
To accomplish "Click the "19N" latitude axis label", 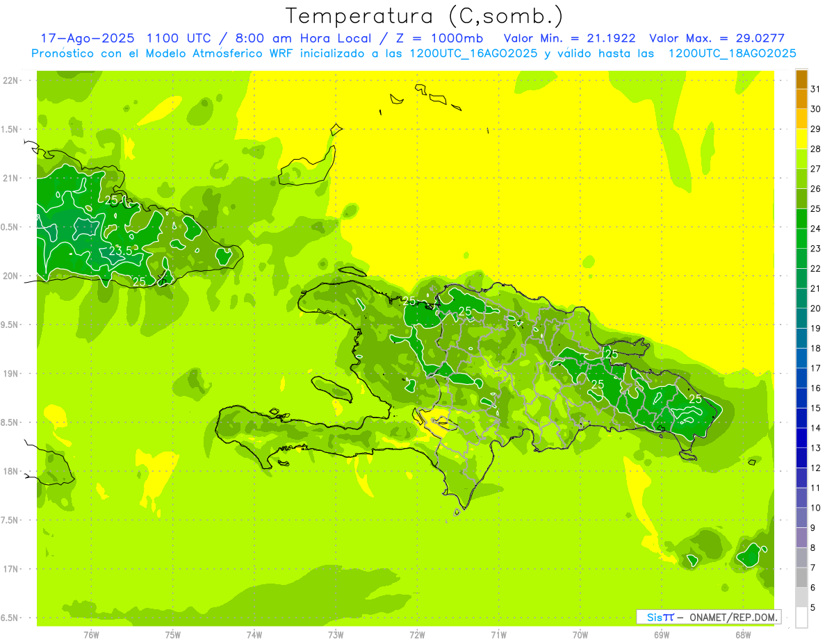I will [x=10, y=374].
